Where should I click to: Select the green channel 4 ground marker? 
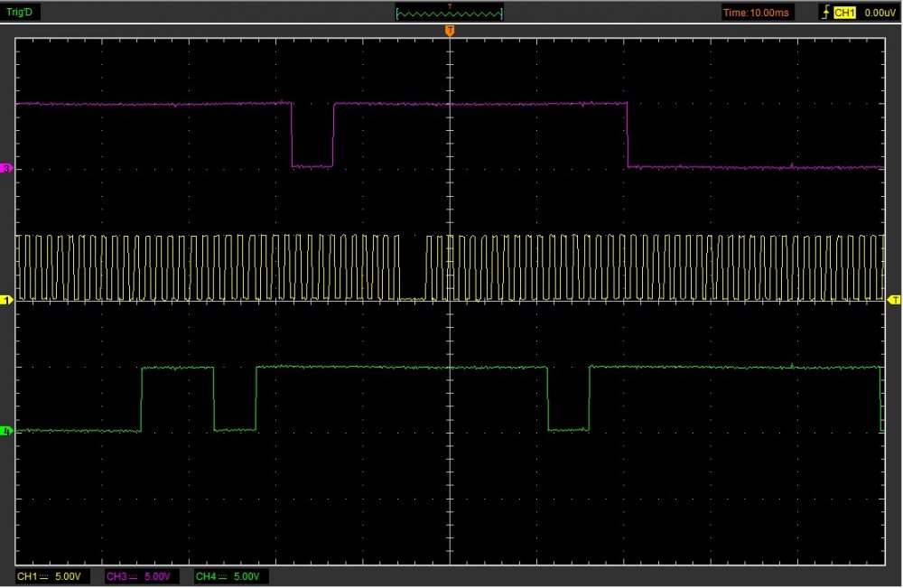6,432
